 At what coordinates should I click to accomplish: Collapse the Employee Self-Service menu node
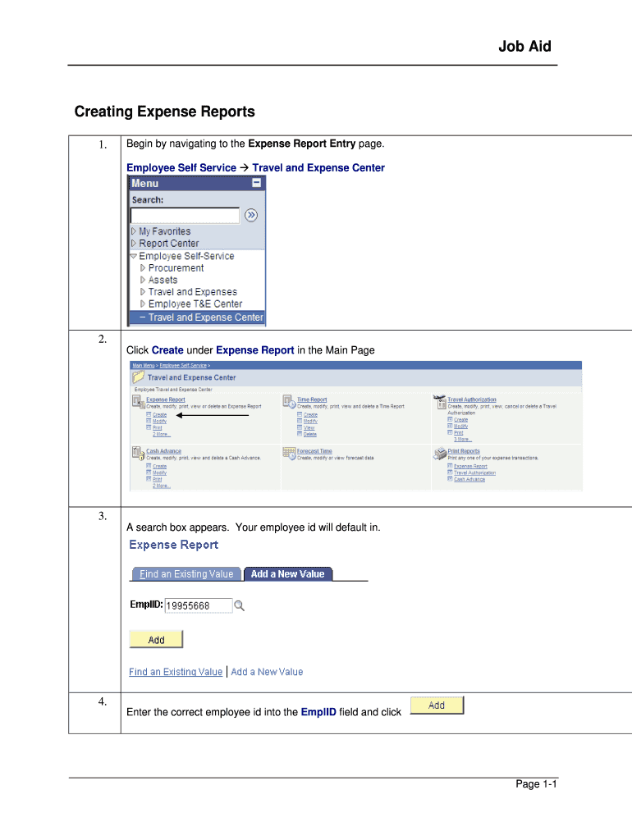(x=134, y=256)
